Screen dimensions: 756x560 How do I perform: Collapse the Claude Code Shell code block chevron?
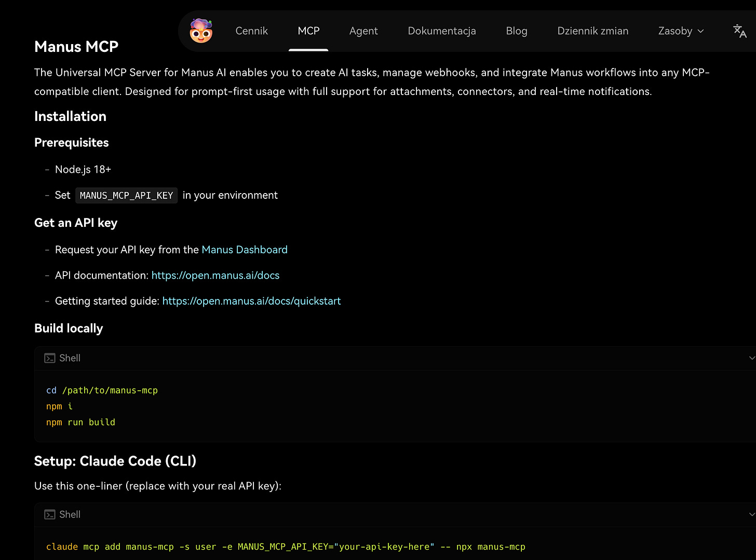751,514
